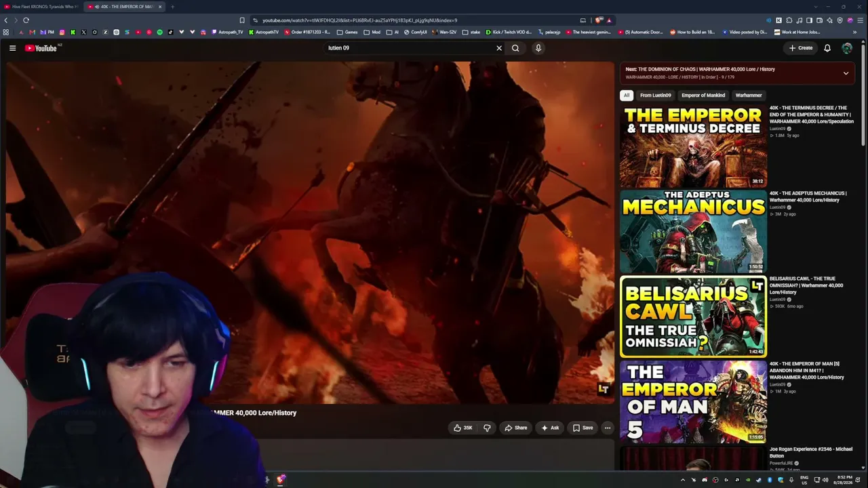Open the browser main menu

click(860, 20)
